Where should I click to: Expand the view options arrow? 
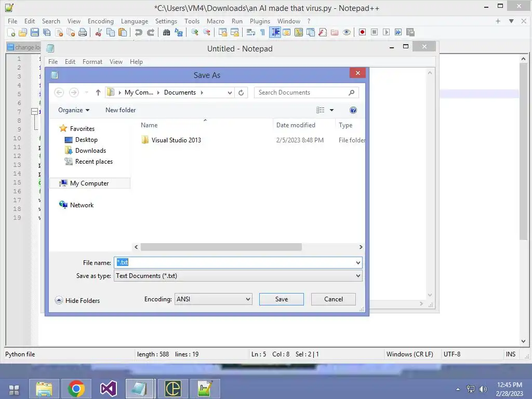tap(332, 110)
